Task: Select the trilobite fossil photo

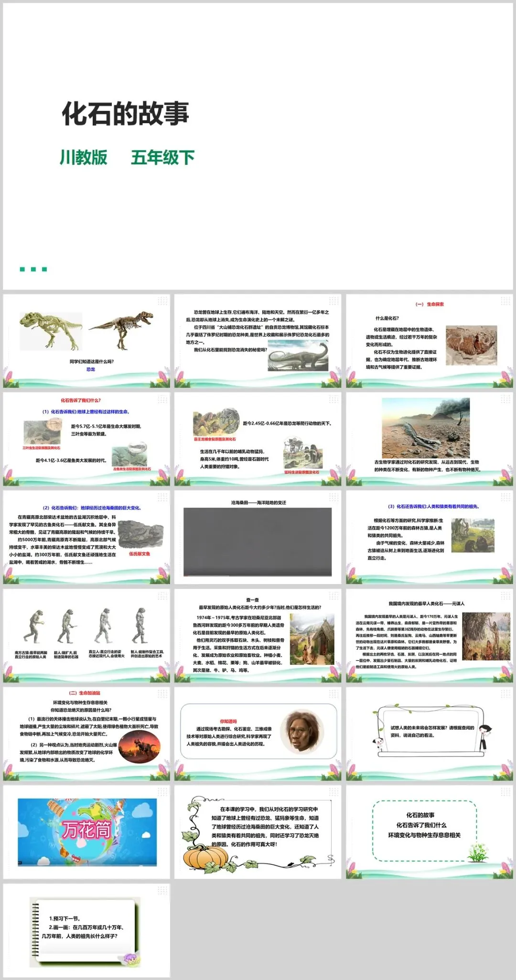Action: 471,345
